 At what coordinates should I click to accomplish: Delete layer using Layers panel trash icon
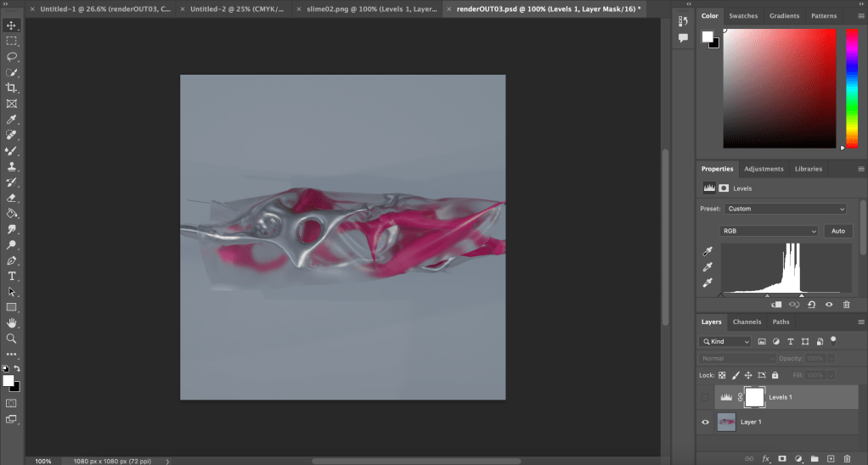tap(847, 458)
